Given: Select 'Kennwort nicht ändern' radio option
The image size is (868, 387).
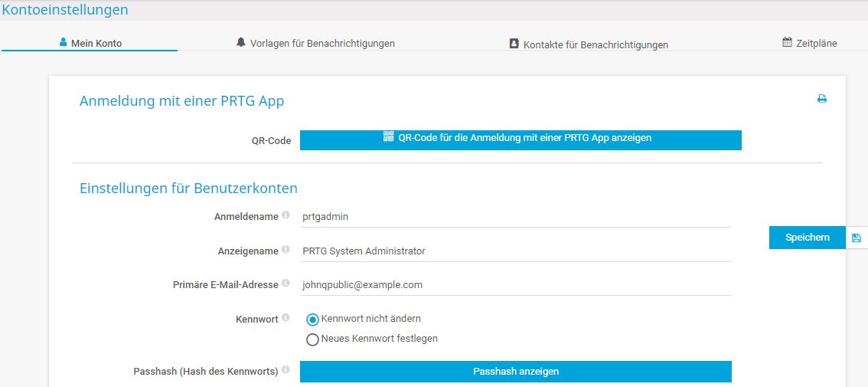Looking at the screenshot, I should (x=313, y=320).
